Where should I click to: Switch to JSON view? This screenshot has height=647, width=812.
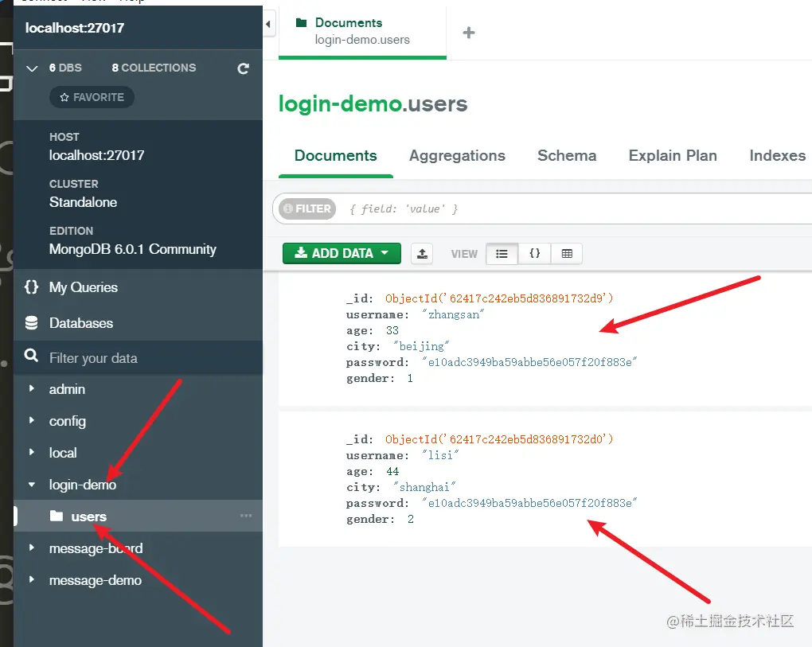click(534, 254)
